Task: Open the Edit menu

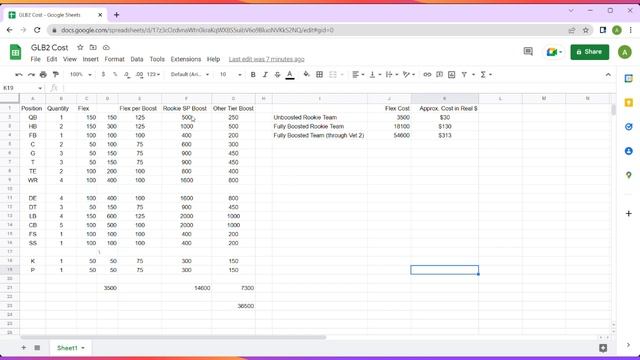Action: 52,59
